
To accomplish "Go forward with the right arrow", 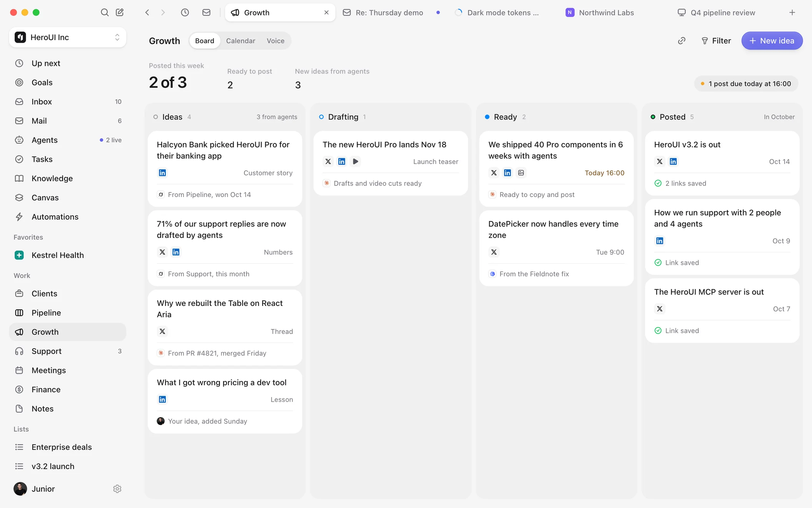I will tap(163, 12).
